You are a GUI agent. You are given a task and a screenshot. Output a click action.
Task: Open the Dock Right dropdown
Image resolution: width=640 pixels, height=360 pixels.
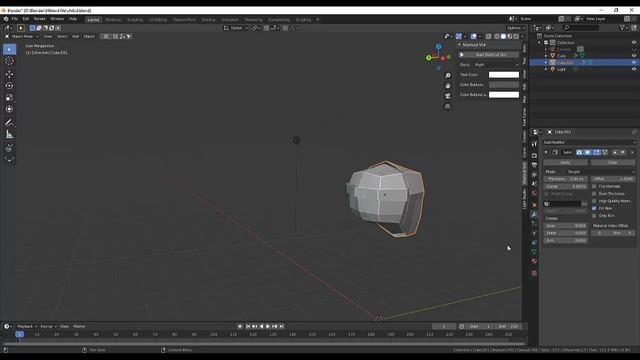coord(497,65)
